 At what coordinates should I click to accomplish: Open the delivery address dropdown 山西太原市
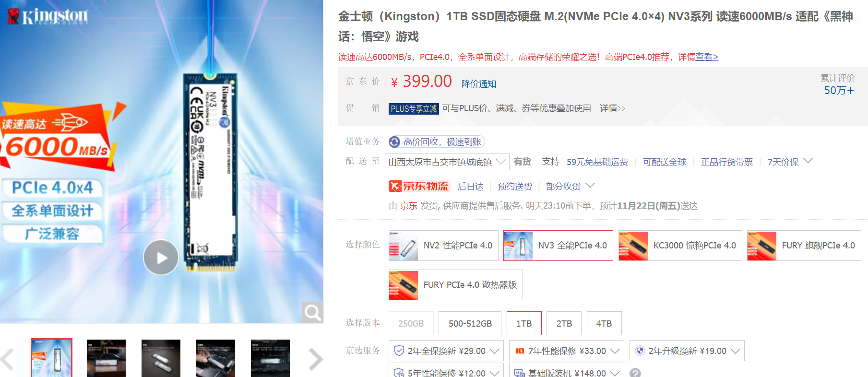(x=447, y=162)
